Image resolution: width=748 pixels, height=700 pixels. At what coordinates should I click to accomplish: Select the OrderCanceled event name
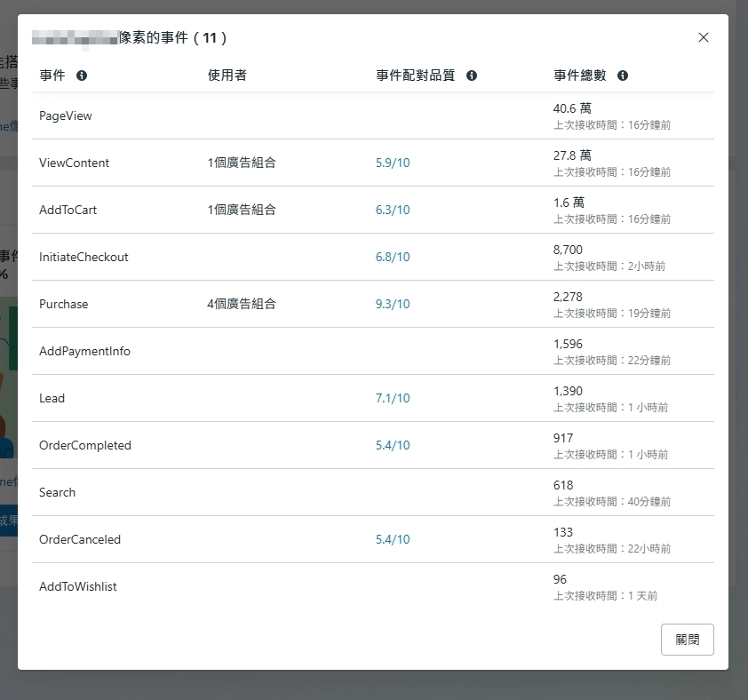point(80,539)
